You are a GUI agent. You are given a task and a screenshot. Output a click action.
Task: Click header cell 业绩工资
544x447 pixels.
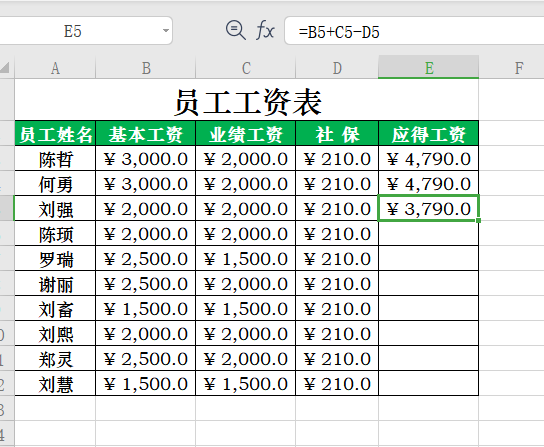point(246,133)
